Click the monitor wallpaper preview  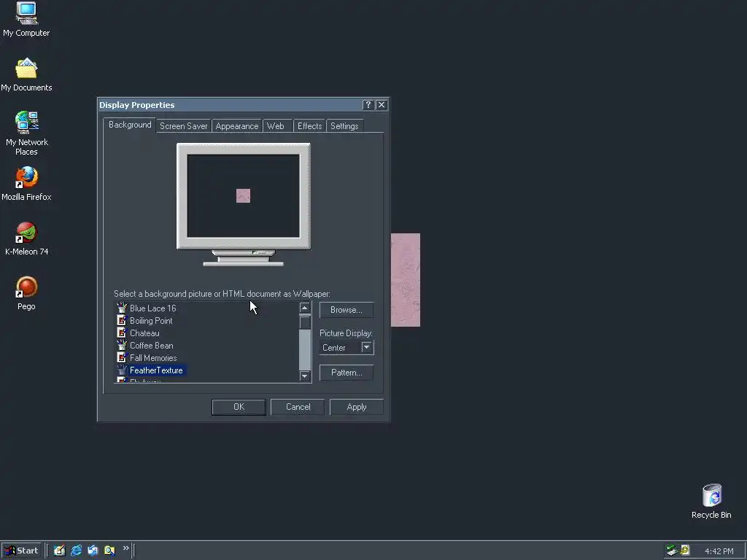click(244, 195)
